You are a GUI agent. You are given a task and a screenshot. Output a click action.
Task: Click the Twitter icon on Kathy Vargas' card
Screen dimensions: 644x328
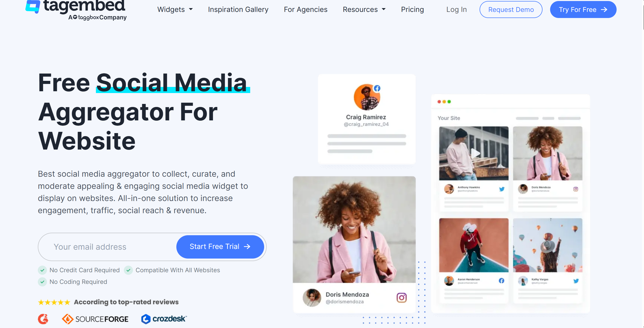click(576, 281)
